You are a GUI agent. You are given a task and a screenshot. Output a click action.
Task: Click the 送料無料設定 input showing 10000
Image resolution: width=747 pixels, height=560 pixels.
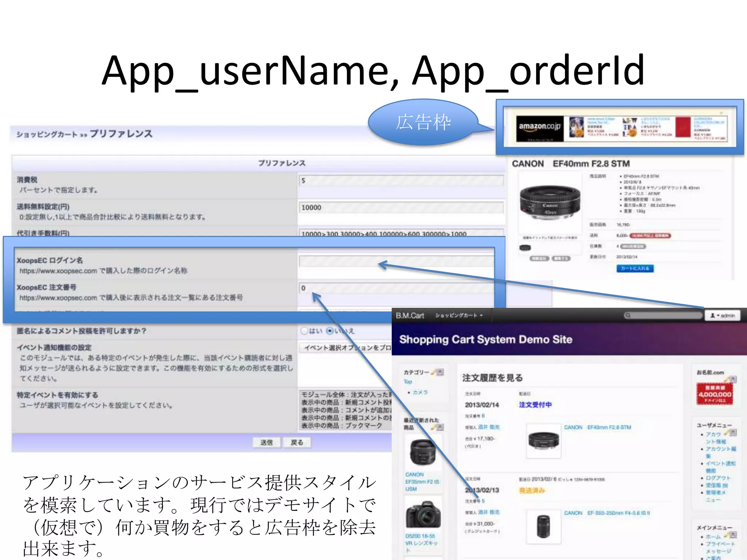point(401,207)
